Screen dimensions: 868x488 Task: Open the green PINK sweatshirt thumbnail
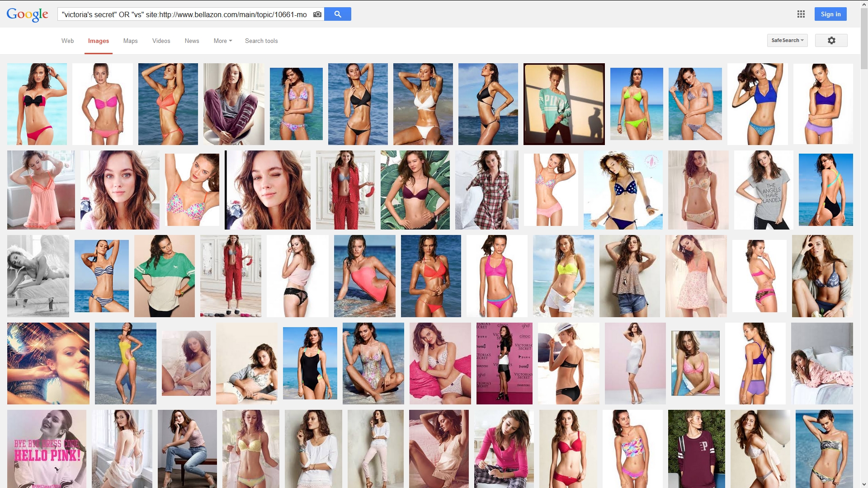(x=564, y=104)
